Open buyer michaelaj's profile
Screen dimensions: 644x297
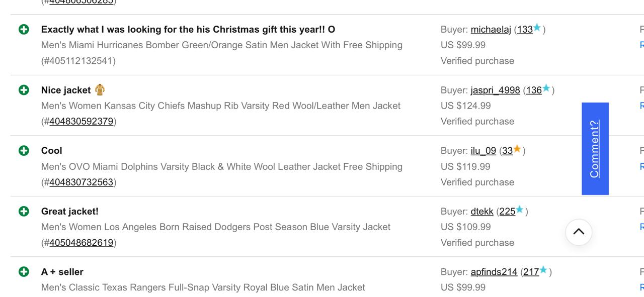491,30
